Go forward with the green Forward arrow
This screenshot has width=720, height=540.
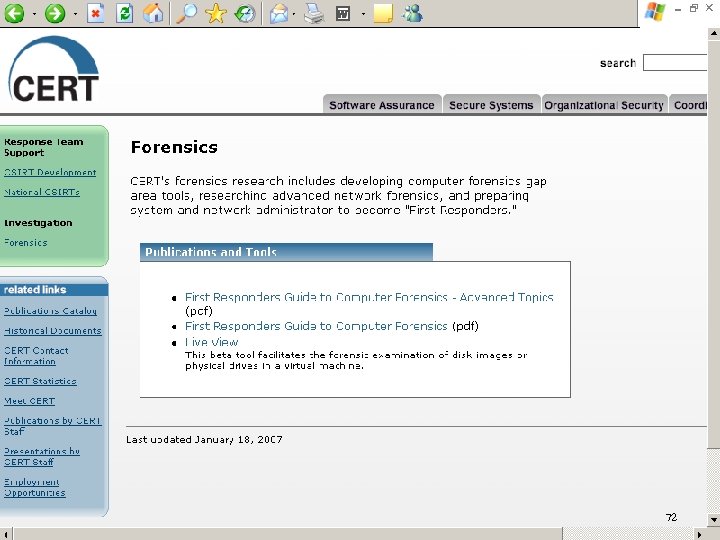pos(55,13)
